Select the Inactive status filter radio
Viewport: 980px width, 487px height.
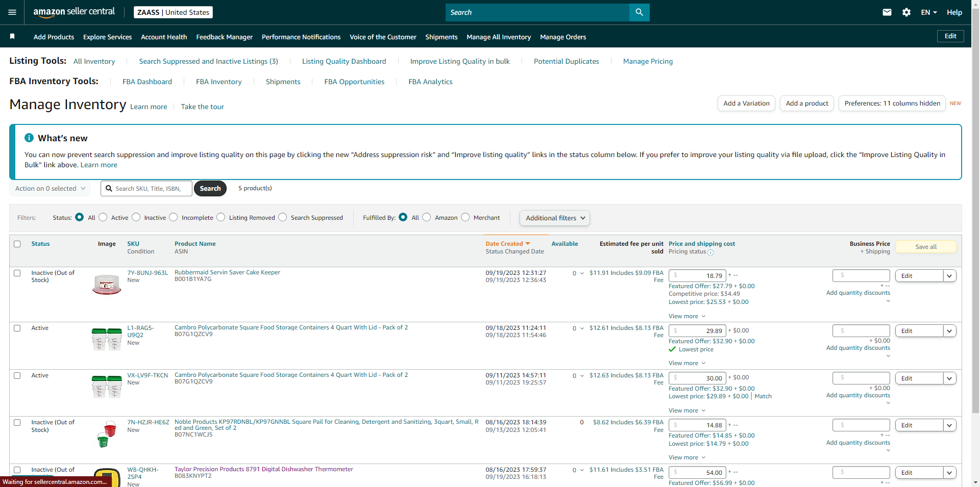coord(136,217)
